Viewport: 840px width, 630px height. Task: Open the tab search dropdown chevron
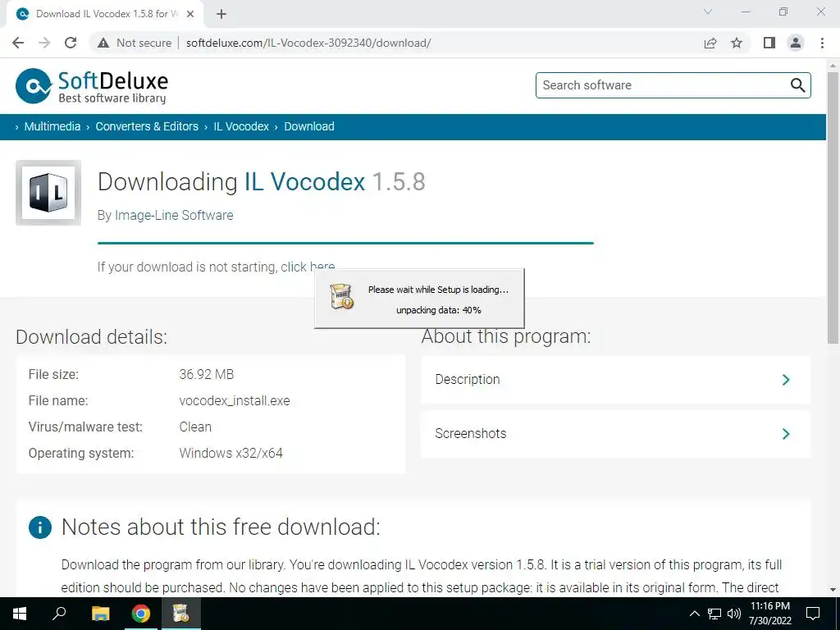coord(708,11)
